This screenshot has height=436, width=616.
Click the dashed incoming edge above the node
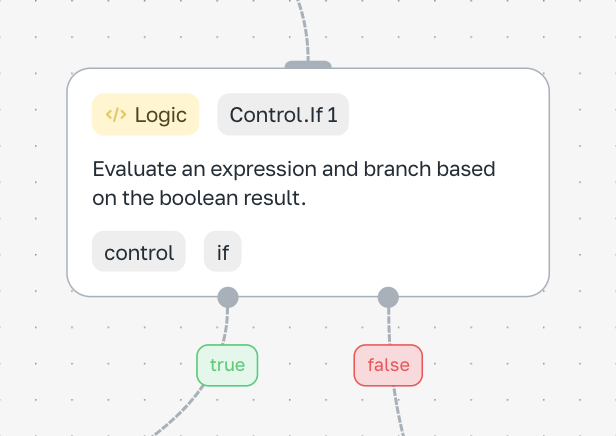tap(305, 29)
